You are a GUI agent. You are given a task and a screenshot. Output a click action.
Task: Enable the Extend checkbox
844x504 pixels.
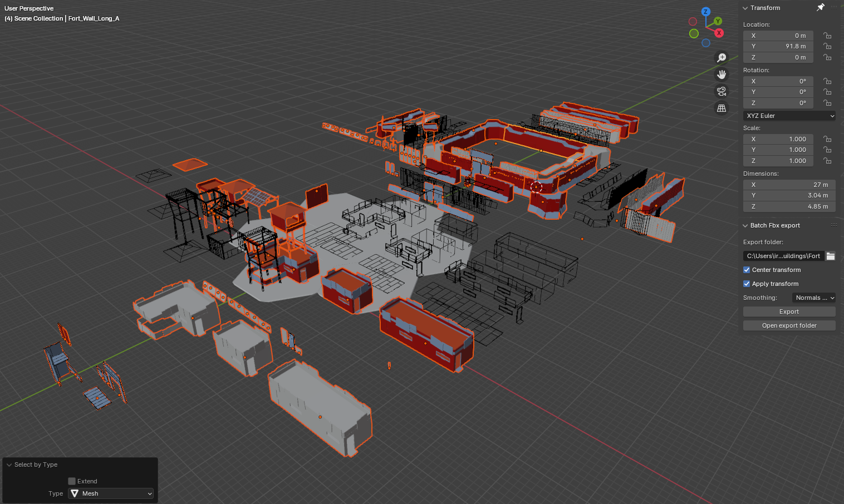point(72,481)
